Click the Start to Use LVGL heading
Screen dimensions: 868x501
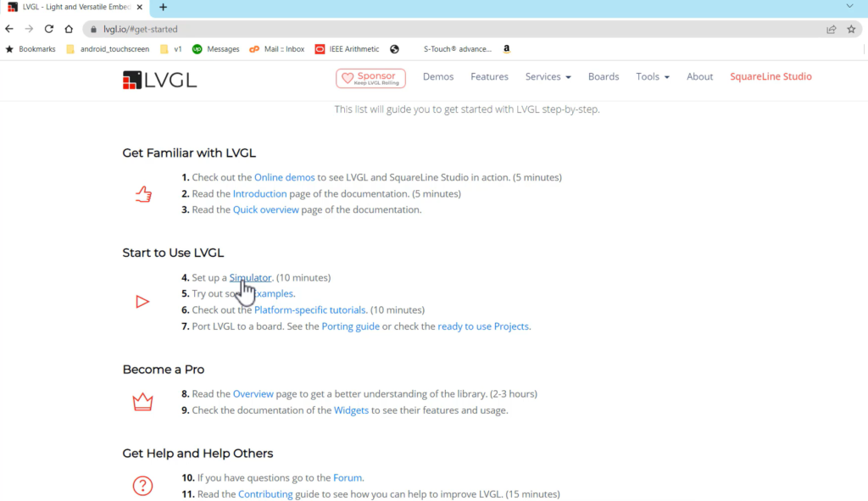[x=173, y=253]
